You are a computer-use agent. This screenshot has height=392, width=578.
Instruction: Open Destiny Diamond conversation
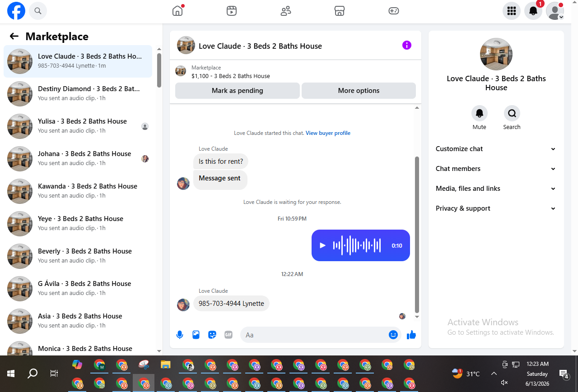pyautogui.click(x=78, y=94)
